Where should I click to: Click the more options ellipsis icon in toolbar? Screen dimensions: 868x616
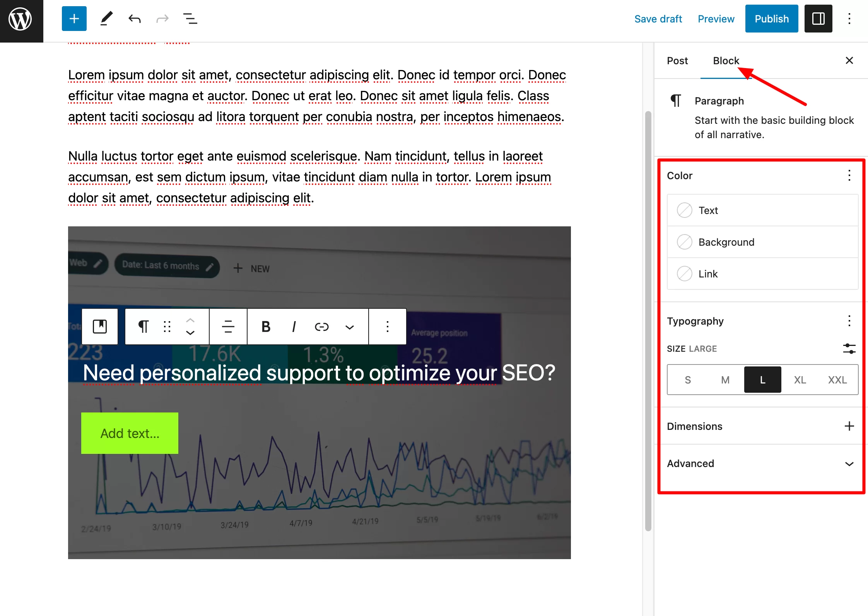[387, 327]
